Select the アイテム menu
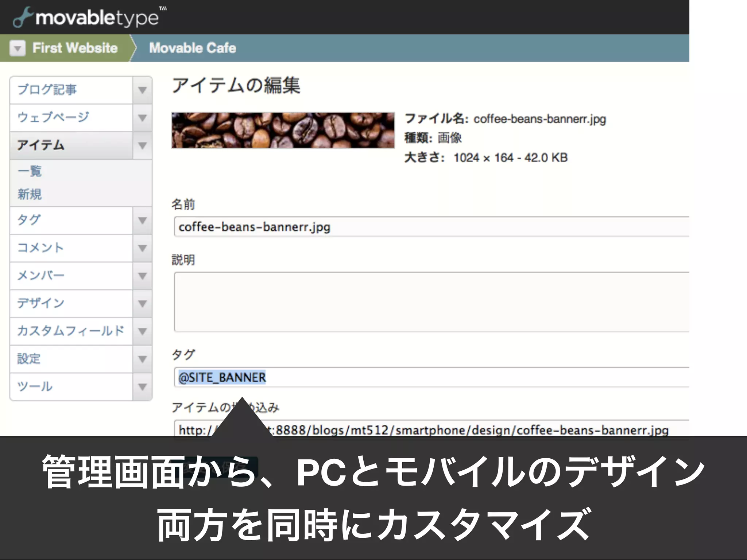747x560 pixels. point(71,145)
